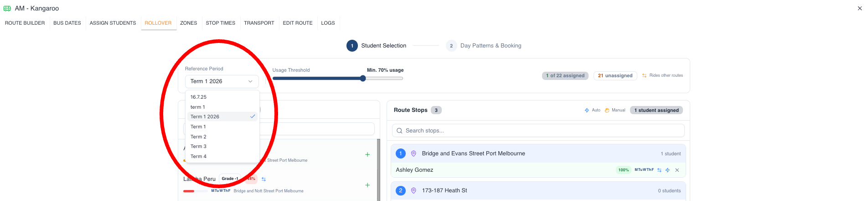Click Ashley Gomez student row name
The height and width of the screenshot is (201, 868).
pyautogui.click(x=414, y=170)
